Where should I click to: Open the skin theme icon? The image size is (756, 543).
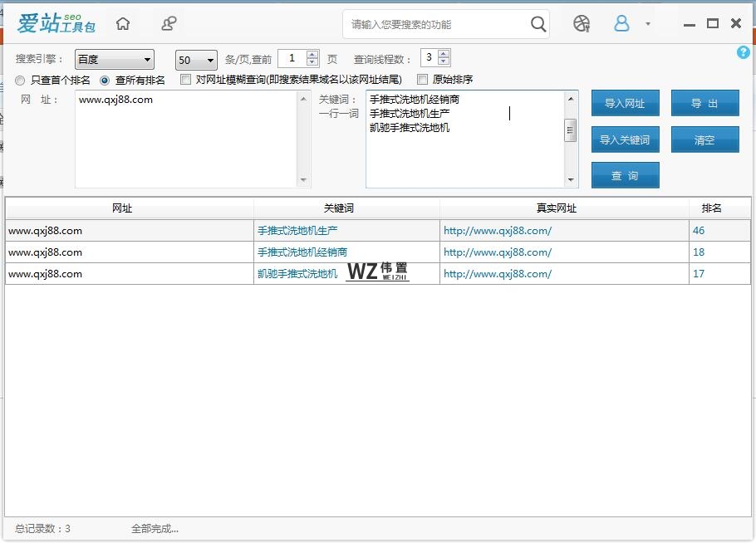pyautogui.click(x=582, y=24)
